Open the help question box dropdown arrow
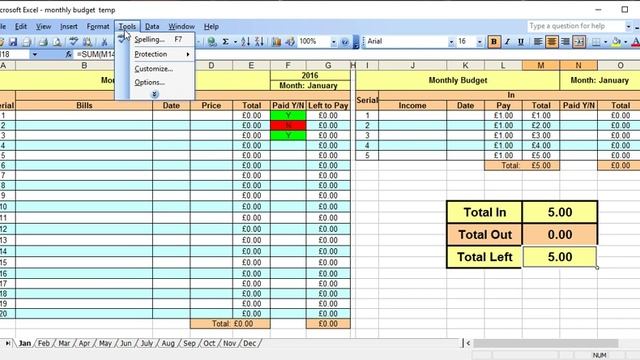 click(628, 27)
